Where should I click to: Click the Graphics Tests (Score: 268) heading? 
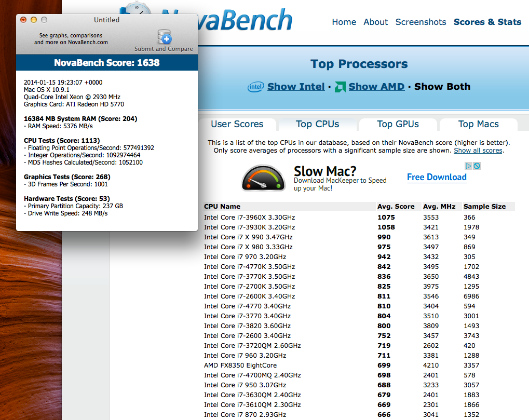point(67,177)
